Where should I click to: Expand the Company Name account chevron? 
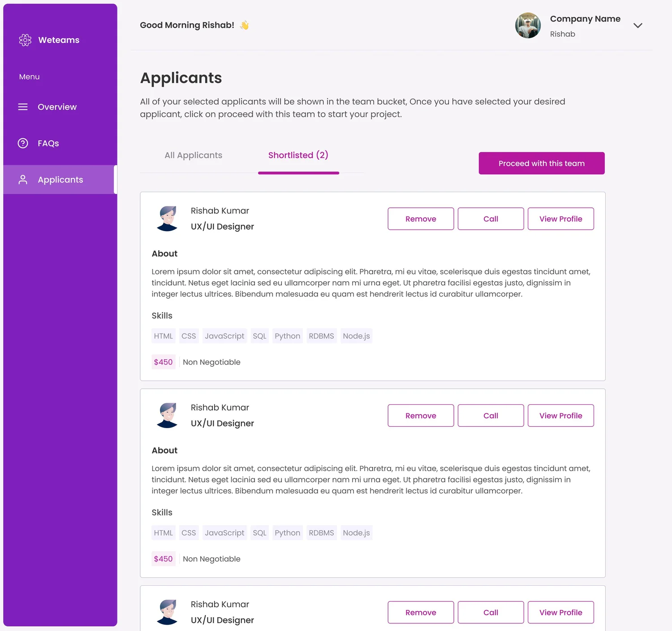pos(638,26)
